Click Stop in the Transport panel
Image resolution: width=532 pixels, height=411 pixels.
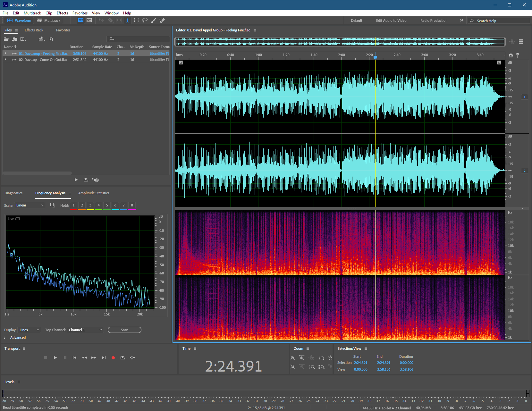(x=46, y=357)
